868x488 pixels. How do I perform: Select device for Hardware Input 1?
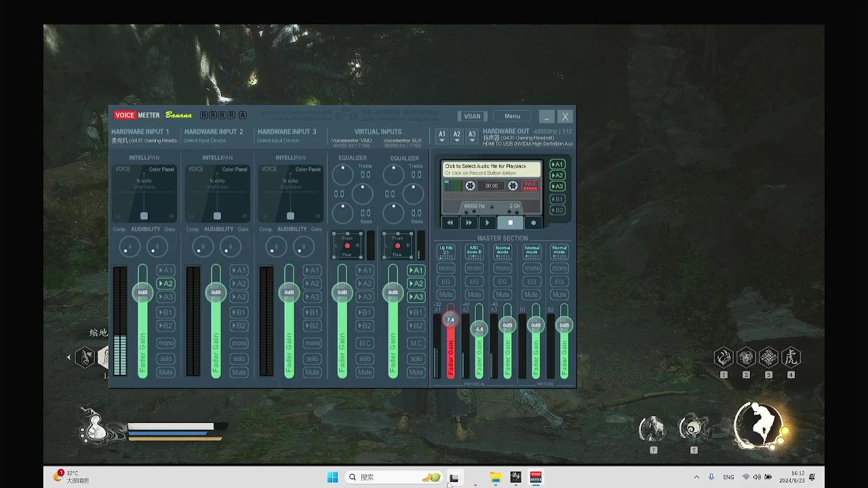click(x=144, y=140)
